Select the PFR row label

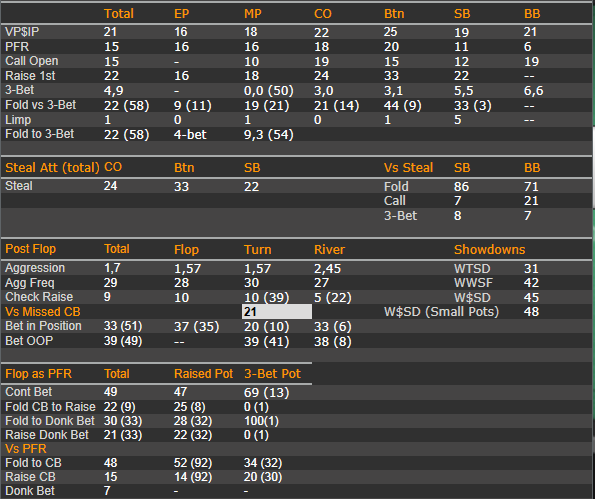tap(17, 47)
